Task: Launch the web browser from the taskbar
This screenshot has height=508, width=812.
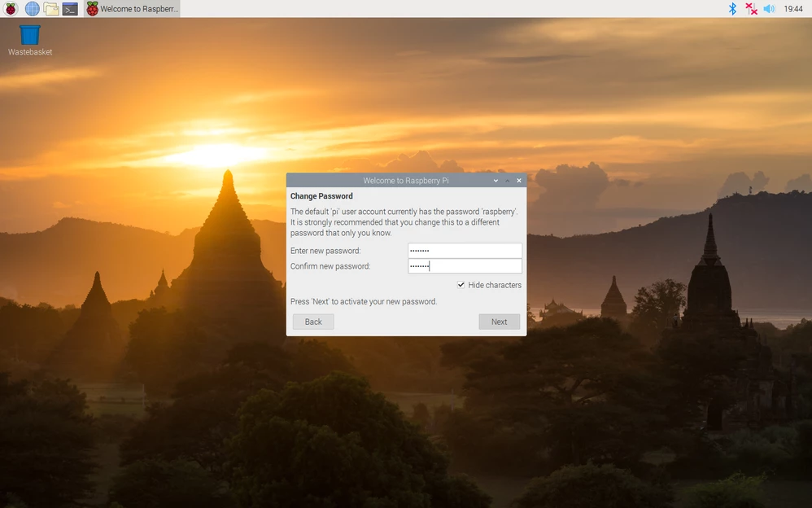Action: [x=31, y=8]
